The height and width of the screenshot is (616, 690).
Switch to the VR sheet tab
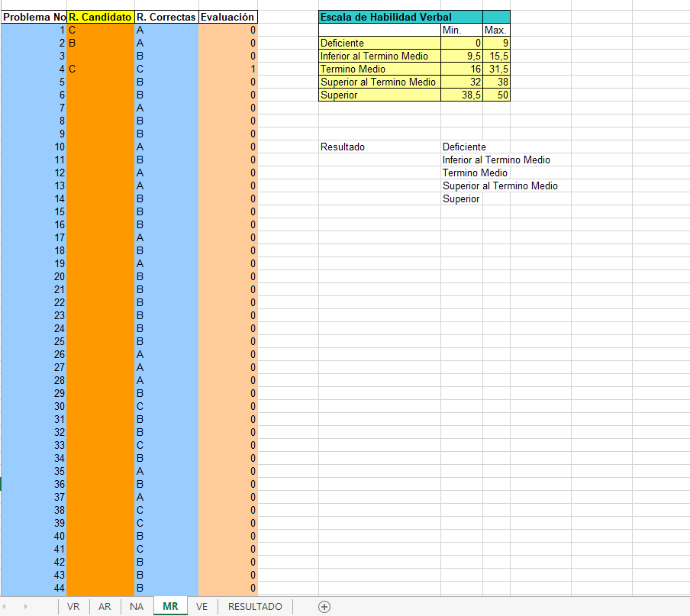click(x=73, y=607)
